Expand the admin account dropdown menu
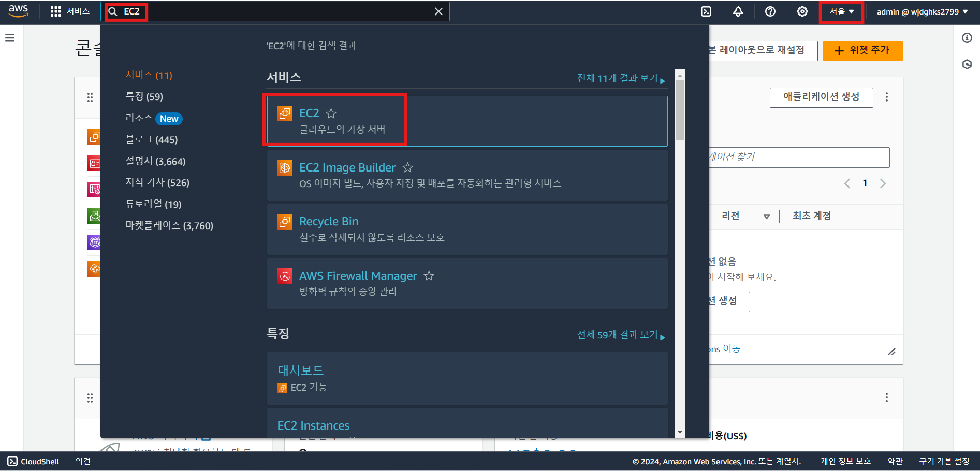This screenshot has height=471, width=980. (922, 11)
